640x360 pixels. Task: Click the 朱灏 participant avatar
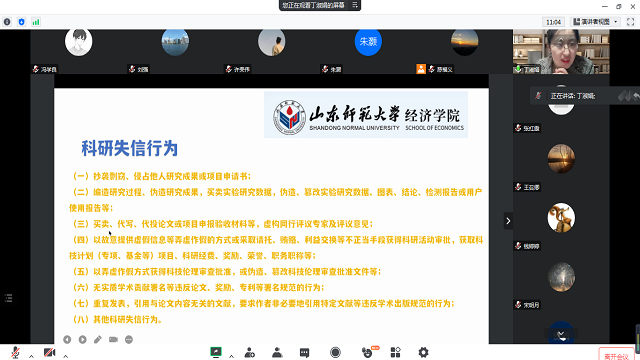pyautogui.click(x=368, y=42)
